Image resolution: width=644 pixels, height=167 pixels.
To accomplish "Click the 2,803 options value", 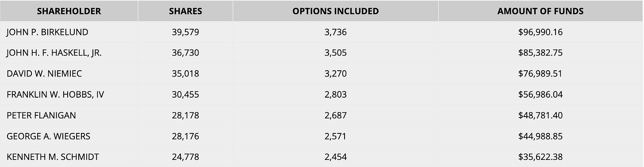I will [x=336, y=95].
